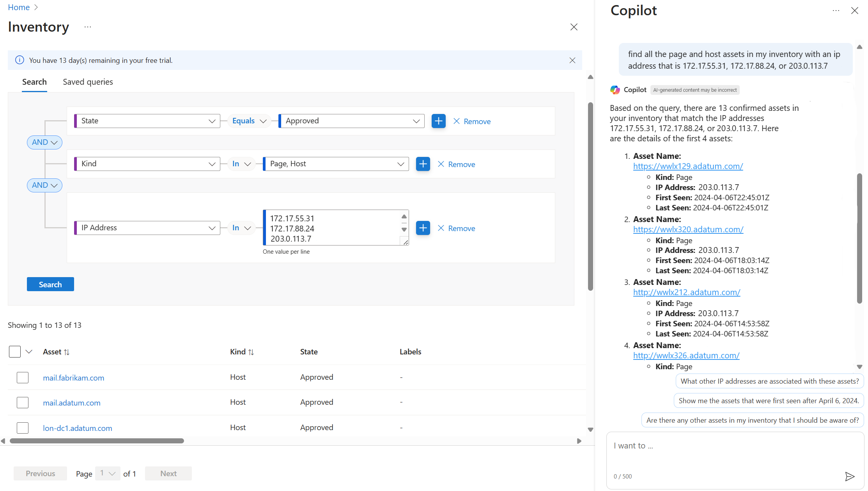The image size is (868, 491).
Task: Click the plus icon next to State filter
Action: [438, 121]
